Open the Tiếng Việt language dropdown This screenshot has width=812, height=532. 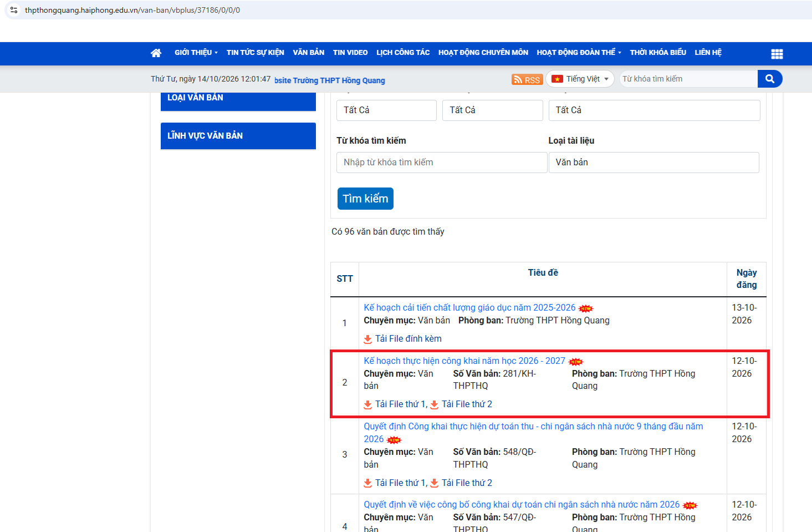point(580,79)
